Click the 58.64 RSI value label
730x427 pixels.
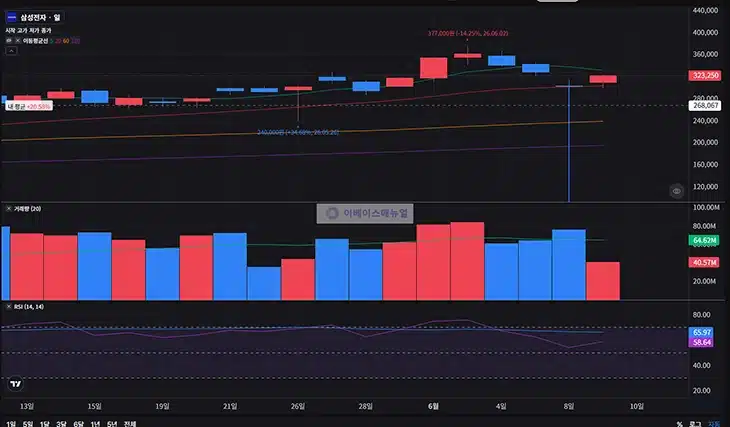[701, 342]
